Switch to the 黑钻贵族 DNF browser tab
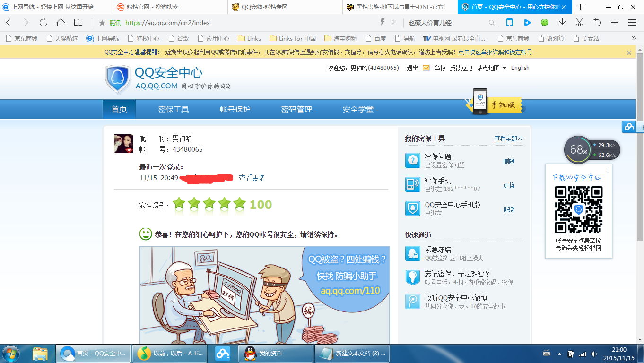The width and height of the screenshot is (644, 363). point(400,7)
